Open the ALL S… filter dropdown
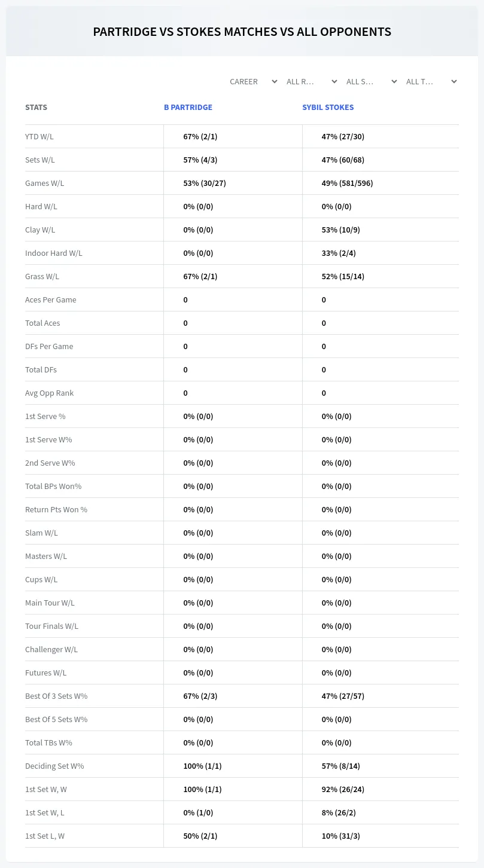The image size is (484, 868). point(372,81)
